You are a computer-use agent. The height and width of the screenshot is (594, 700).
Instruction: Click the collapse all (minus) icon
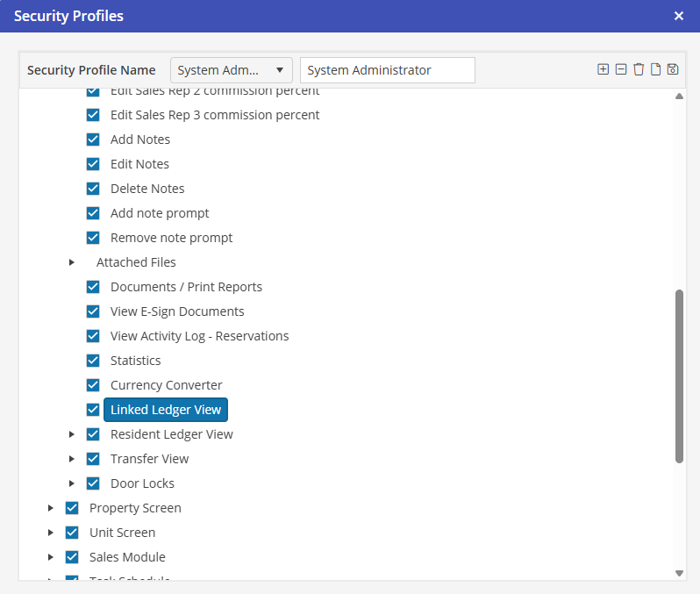(620, 69)
